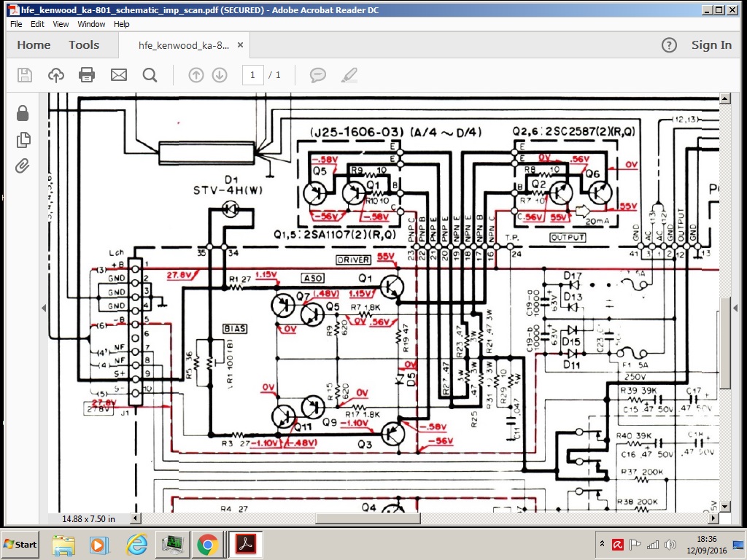
Task: Click the vertical scrollbar up arrow
Action: 724,98
